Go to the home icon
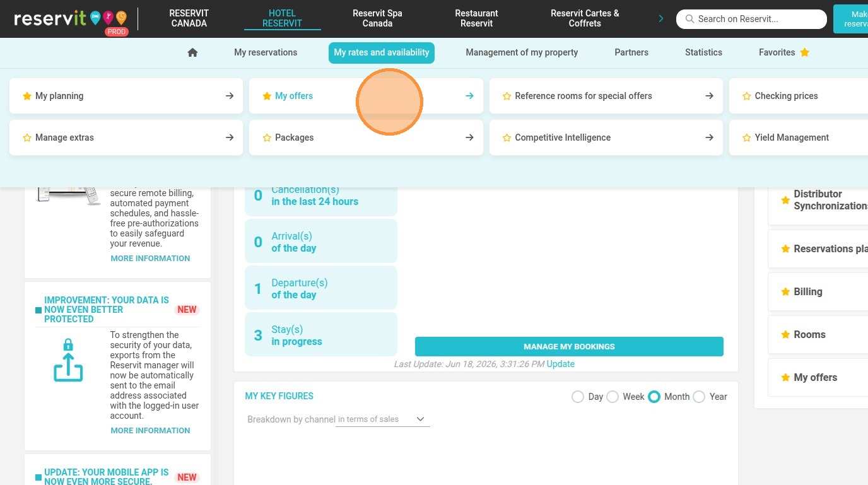The image size is (868, 485). [x=193, y=52]
